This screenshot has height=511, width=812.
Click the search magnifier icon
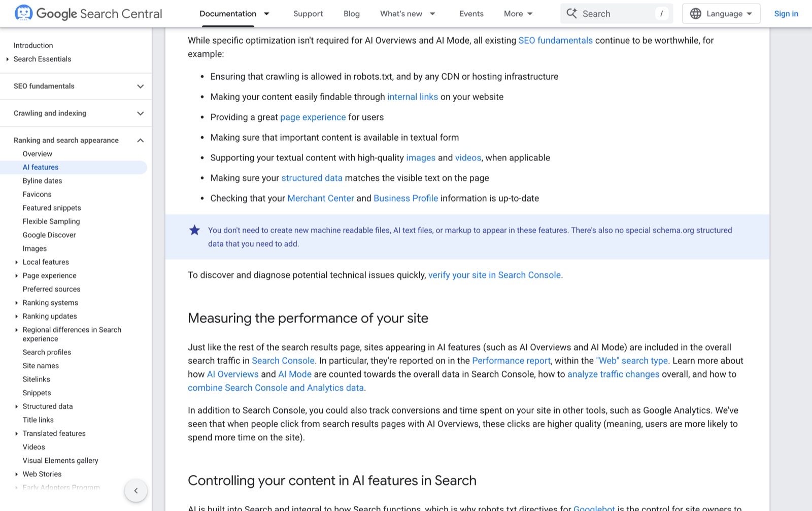(x=571, y=14)
